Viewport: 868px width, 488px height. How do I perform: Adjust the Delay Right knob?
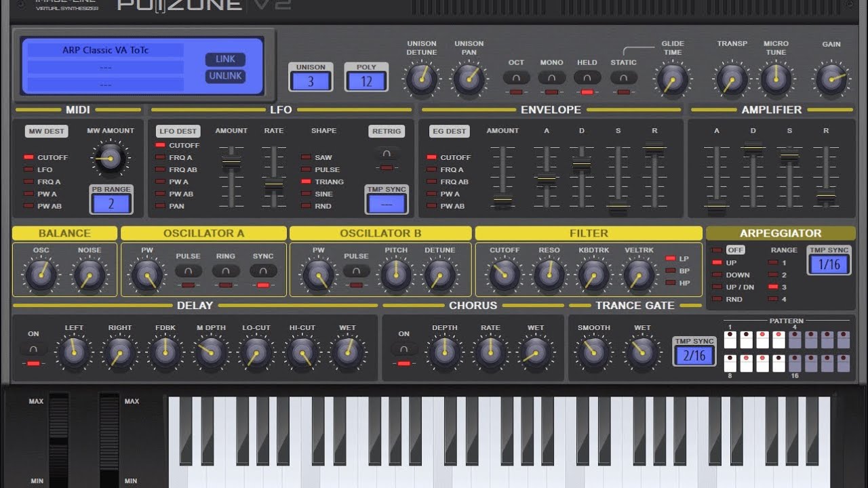120,353
